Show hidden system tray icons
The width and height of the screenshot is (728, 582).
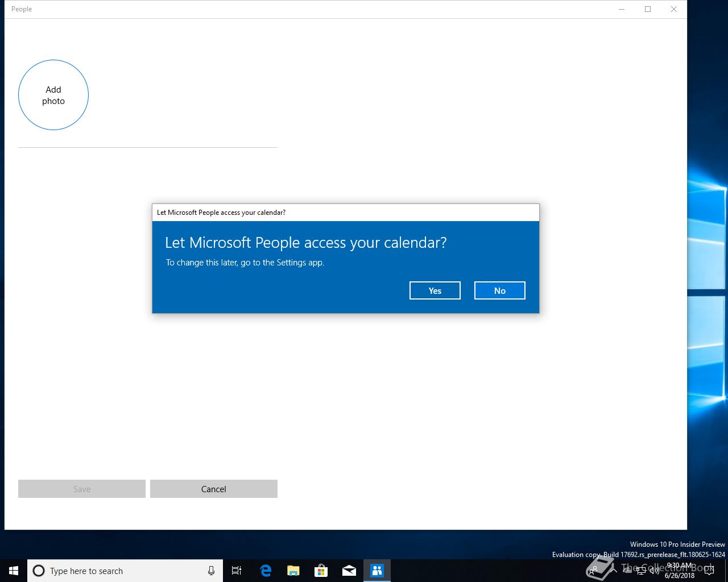point(613,571)
